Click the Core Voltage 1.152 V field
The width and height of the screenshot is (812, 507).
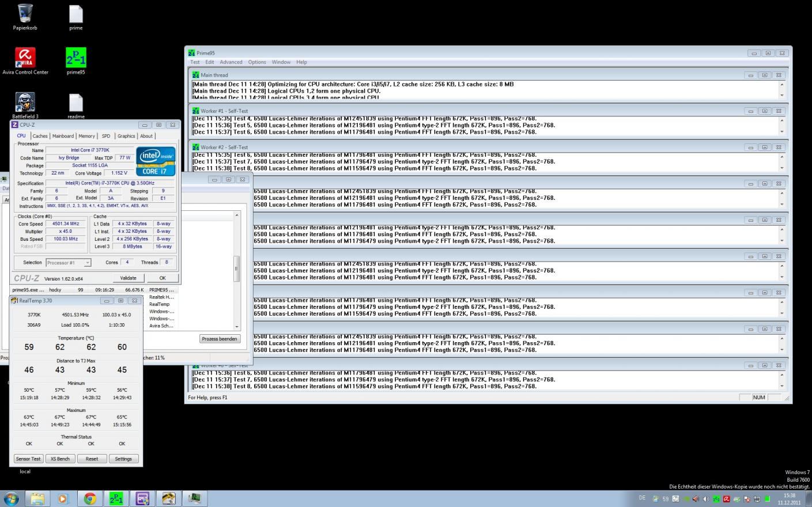coord(119,173)
